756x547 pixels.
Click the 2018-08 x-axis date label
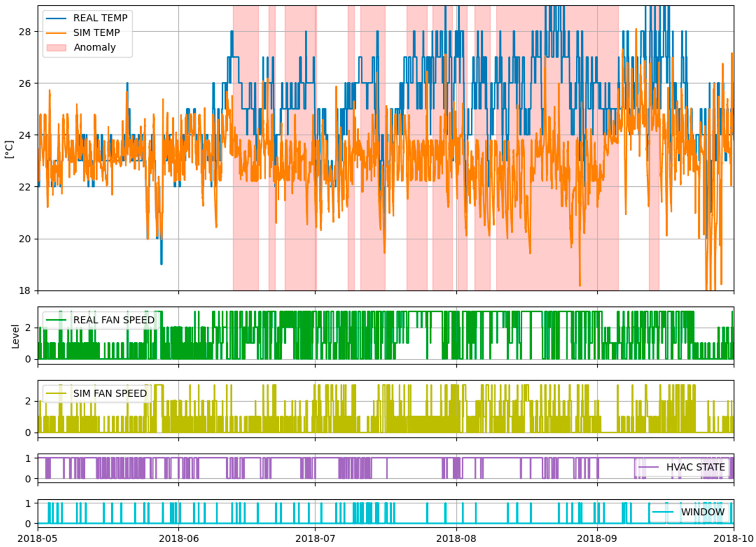(x=456, y=539)
